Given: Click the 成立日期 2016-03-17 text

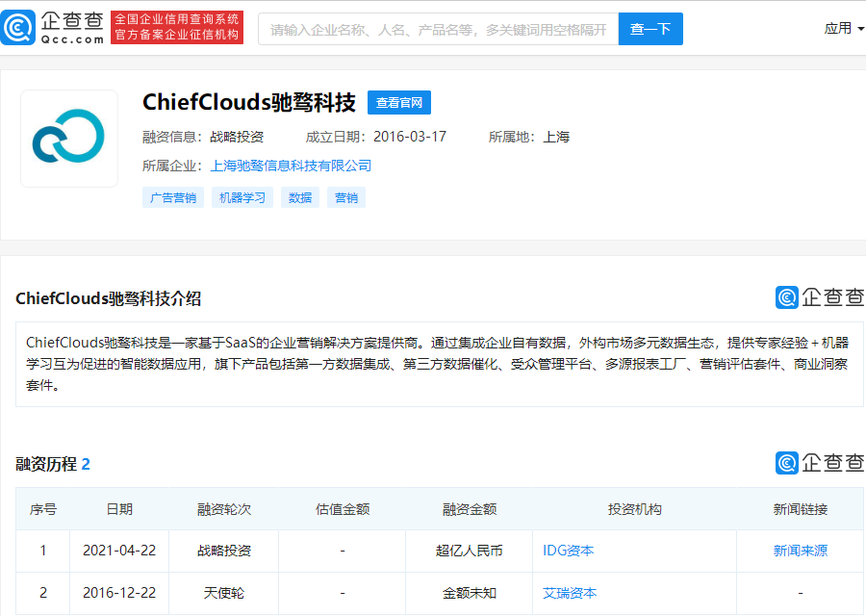Looking at the screenshot, I should coord(376,137).
